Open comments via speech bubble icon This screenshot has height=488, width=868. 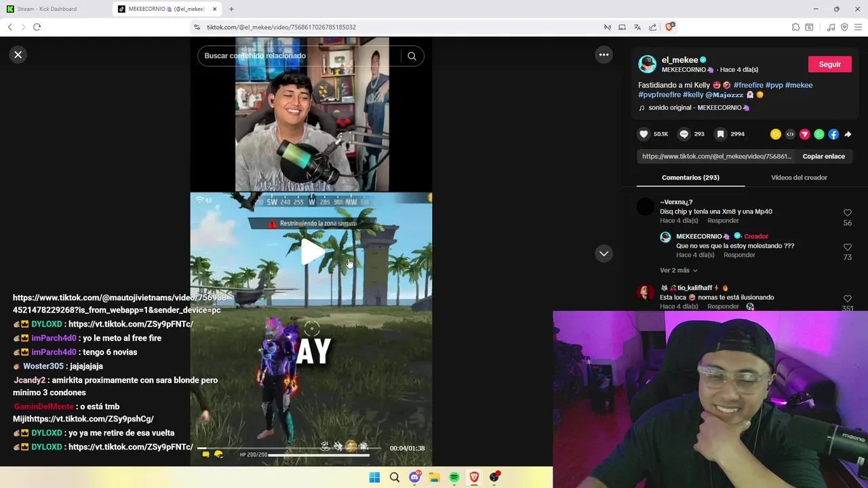(x=684, y=134)
